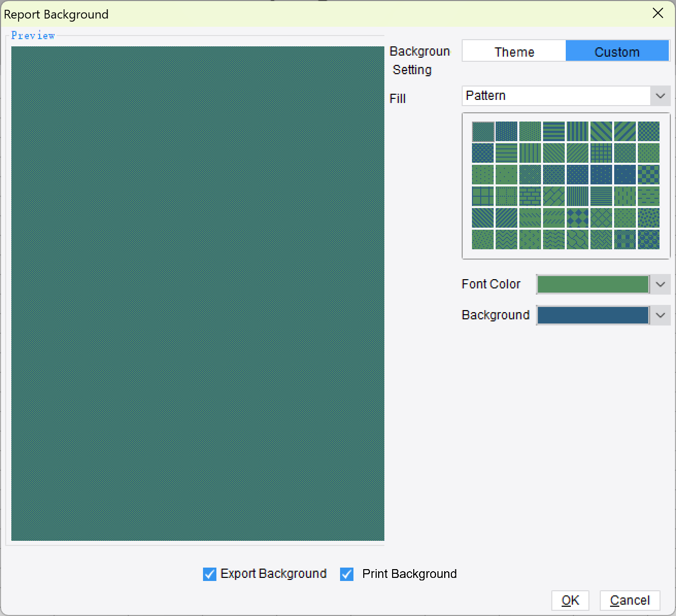Pick the large checkerboard pattern
The image size is (676, 616).
(649, 175)
